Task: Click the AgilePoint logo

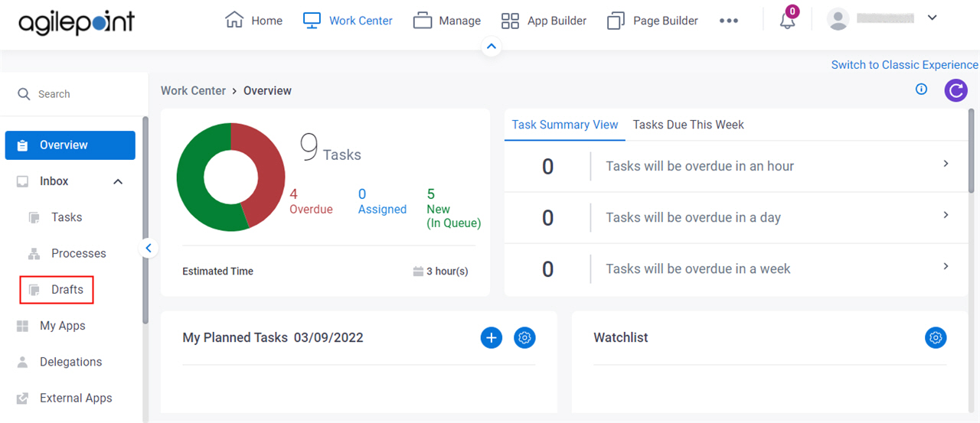Action: (x=76, y=22)
